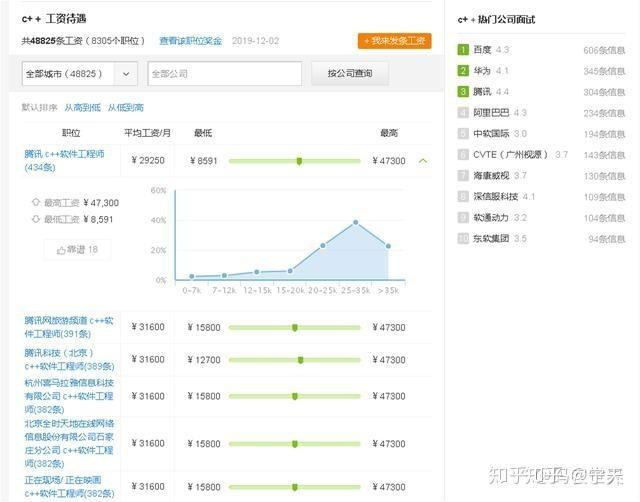Click green rank 3 badge beside 腾讯

point(463,92)
